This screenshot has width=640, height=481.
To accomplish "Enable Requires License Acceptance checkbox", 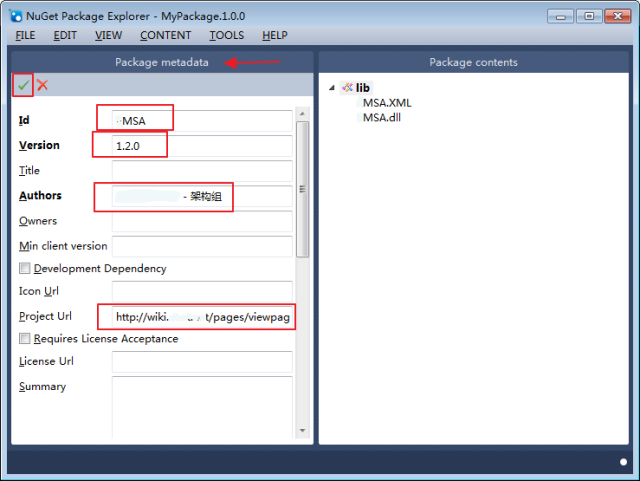I will click(24, 338).
